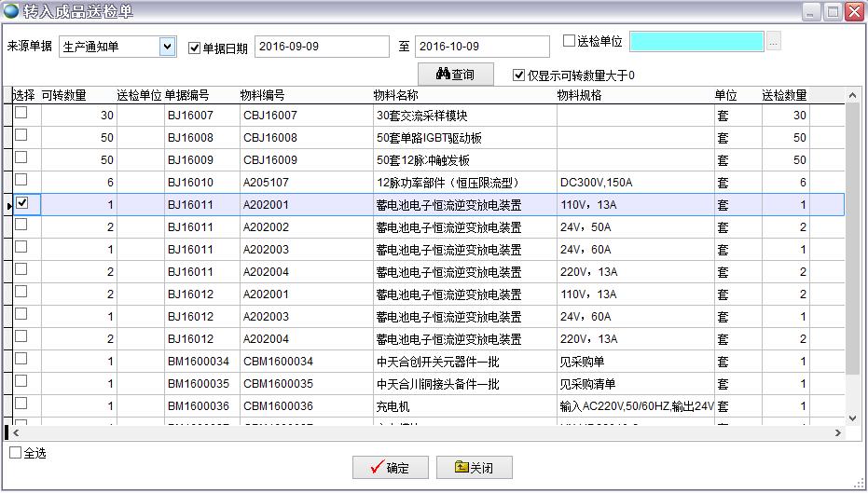
Task: Enable the 送检单位 filter checkbox
Action: [570, 41]
